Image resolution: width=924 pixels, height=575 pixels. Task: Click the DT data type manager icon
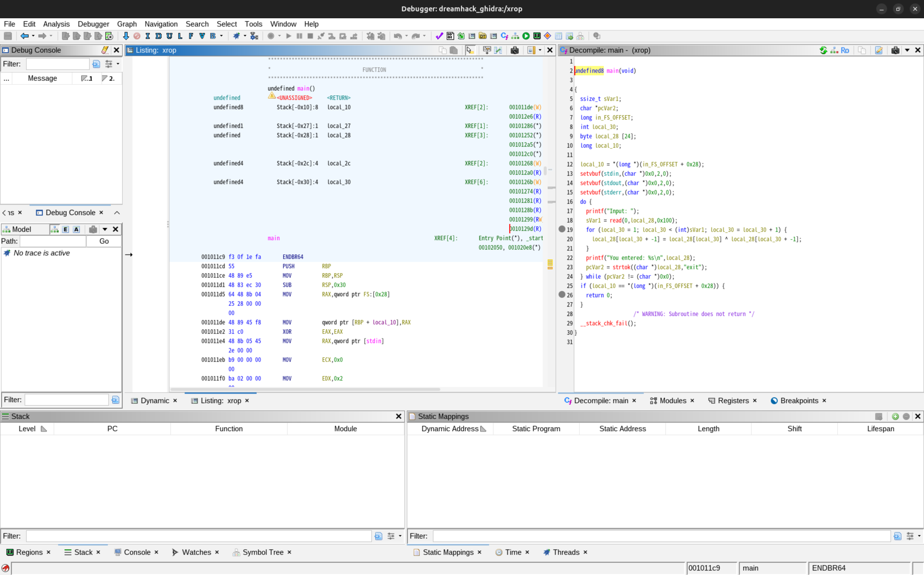coord(483,36)
